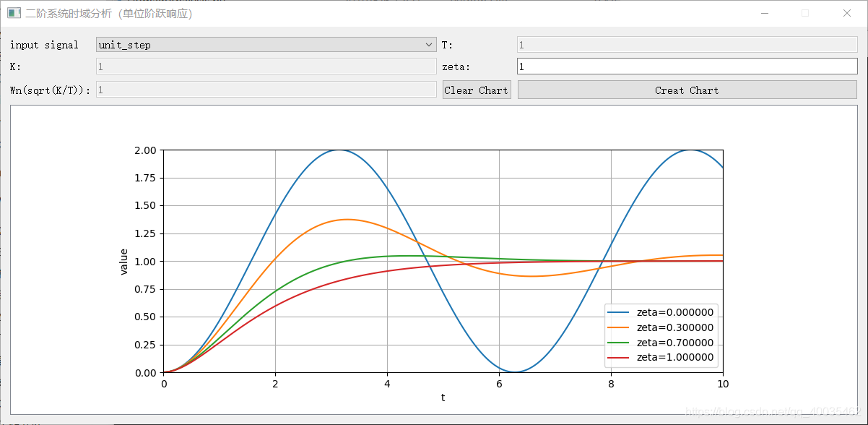Click legend entry zeta=0.000000
The height and width of the screenshot is (425, 868).
coord(661,313)
